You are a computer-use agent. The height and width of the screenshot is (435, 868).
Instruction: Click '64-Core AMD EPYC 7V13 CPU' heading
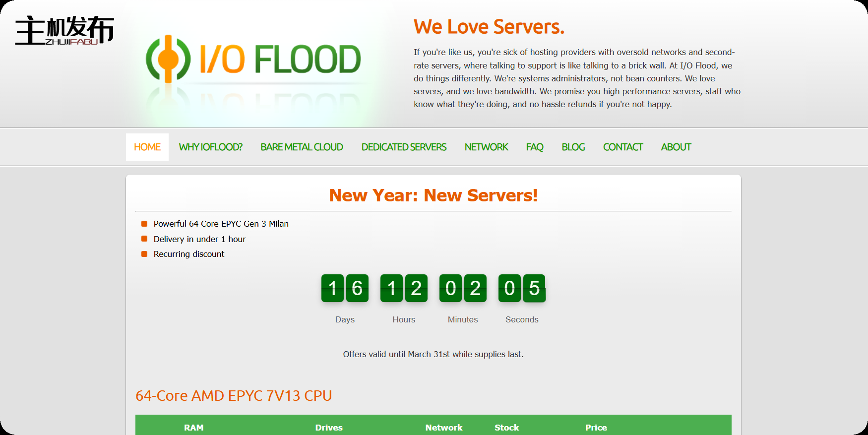point(234,396)
